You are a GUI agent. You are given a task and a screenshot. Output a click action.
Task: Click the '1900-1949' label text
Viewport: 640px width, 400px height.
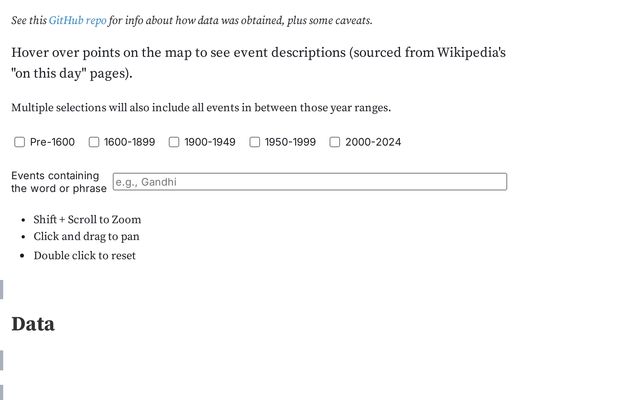(210, 142)
